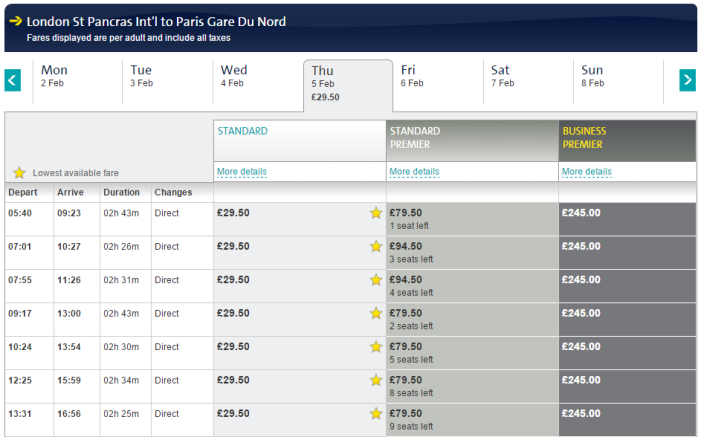
Task: Select the Wed 4 Feb date tab
Action: click(x=258, y=81)
